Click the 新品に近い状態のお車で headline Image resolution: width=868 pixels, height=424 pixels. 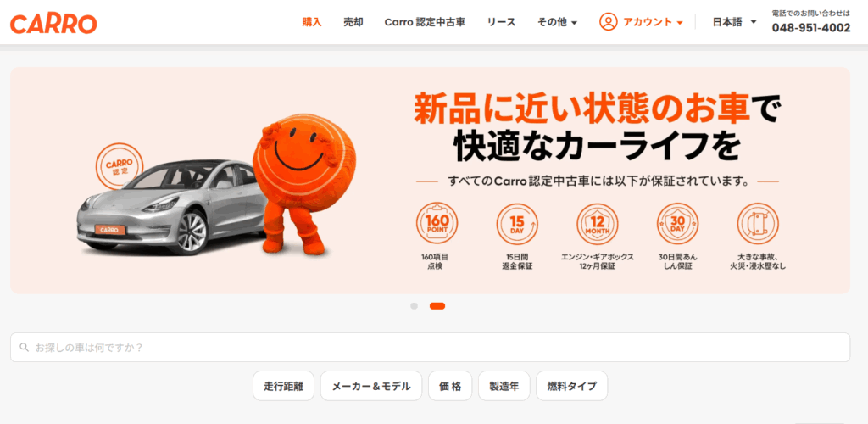[x=598, y=109]
